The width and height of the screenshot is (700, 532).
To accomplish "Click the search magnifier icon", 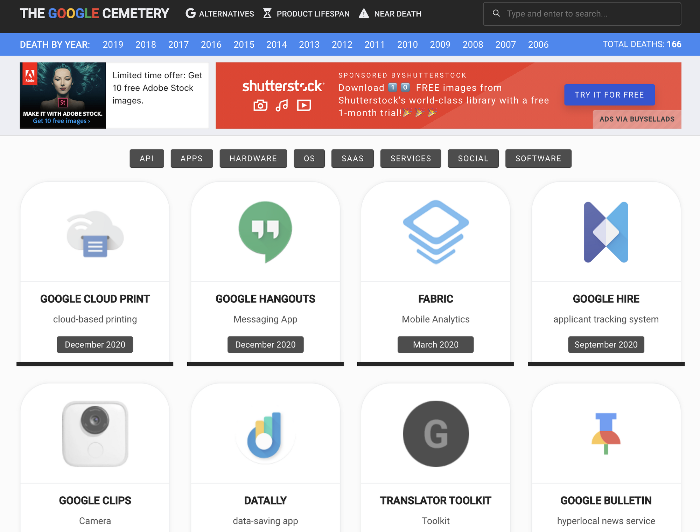I will [496, 13].
